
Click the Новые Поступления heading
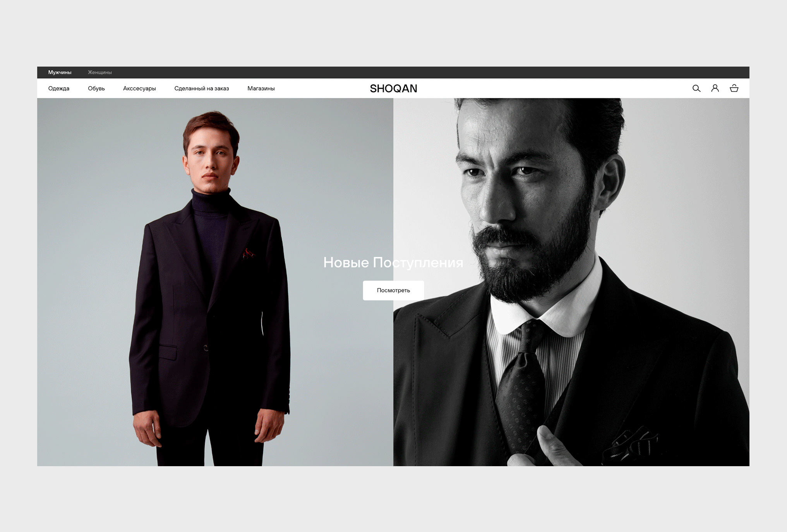coord(393,263)
